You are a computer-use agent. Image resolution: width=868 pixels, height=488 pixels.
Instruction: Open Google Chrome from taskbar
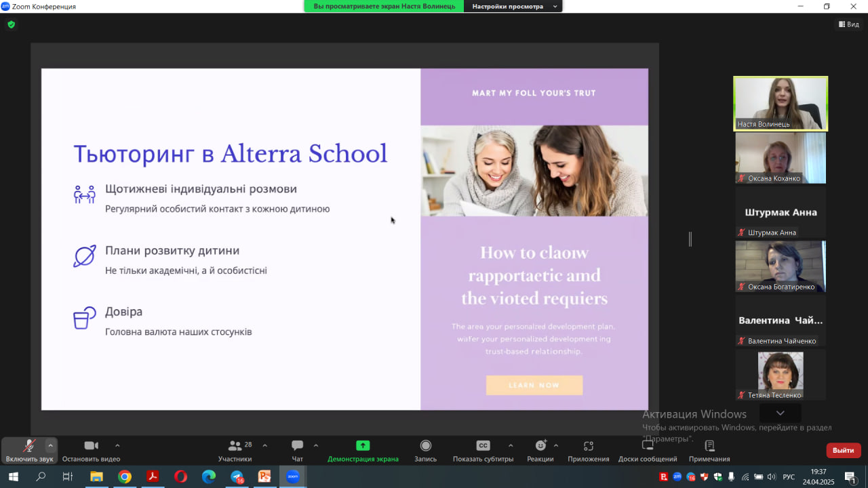click(125, 476)
